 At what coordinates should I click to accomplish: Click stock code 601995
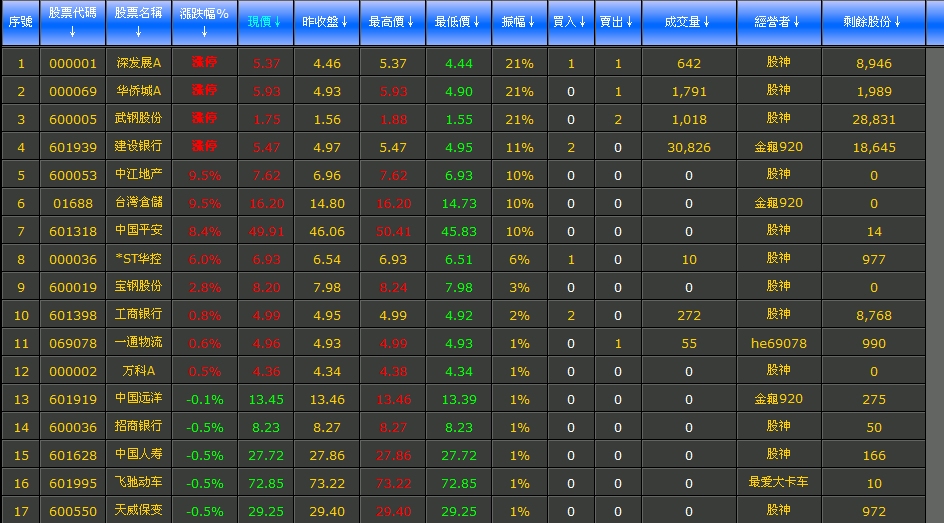[x=73, y=483]
